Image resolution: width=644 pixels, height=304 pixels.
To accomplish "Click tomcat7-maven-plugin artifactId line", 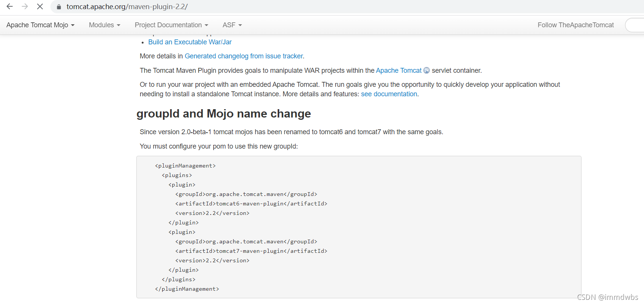I will click(x=251, y=251).
